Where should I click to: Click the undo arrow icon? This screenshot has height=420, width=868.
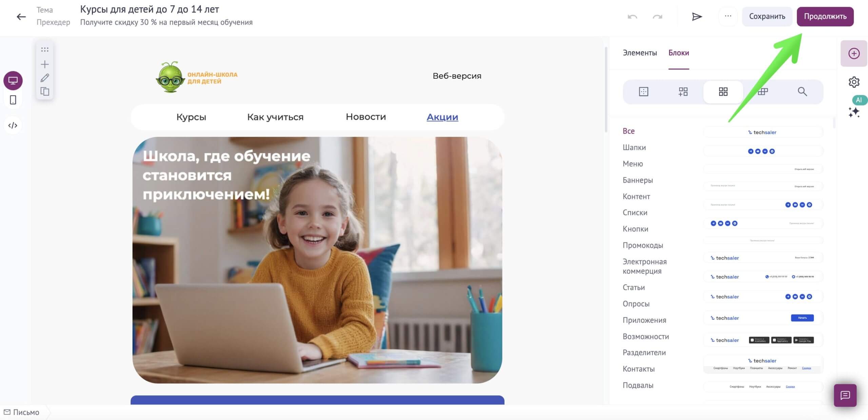[x=633, y=16]
